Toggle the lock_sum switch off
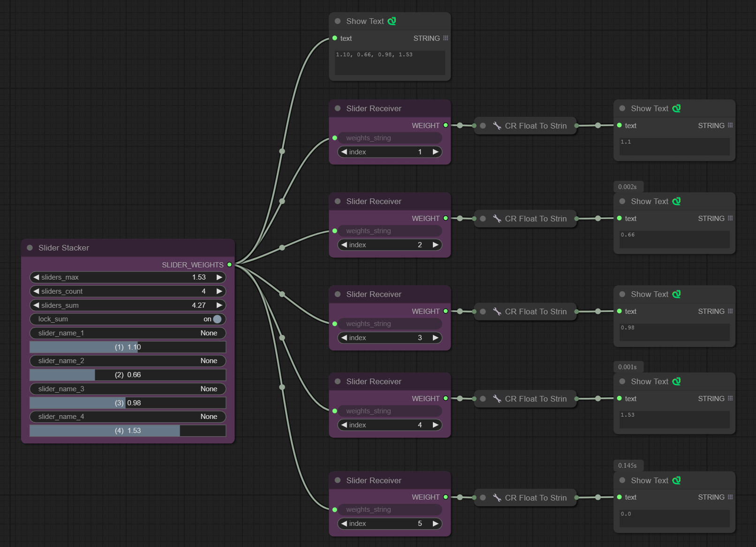 click(217, 319)
